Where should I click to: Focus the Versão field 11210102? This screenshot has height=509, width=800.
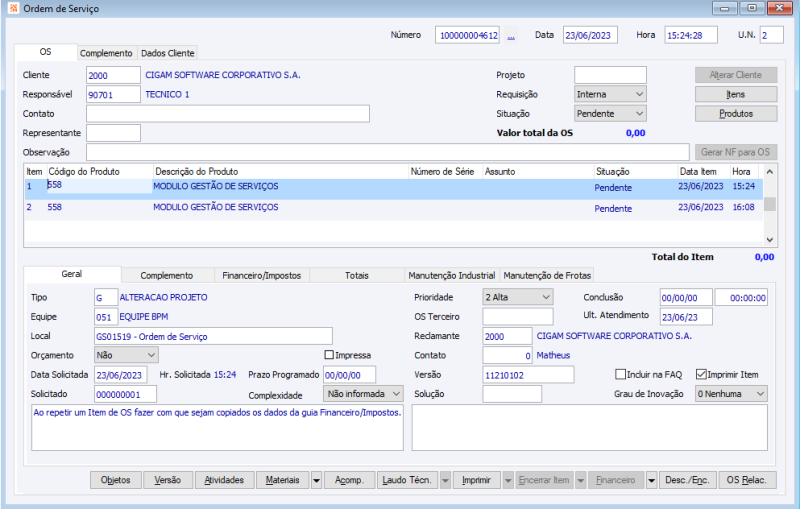click(528, 375)
